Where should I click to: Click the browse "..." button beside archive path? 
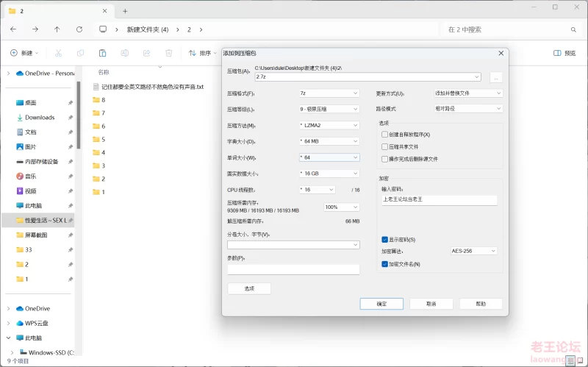[495, 77]
